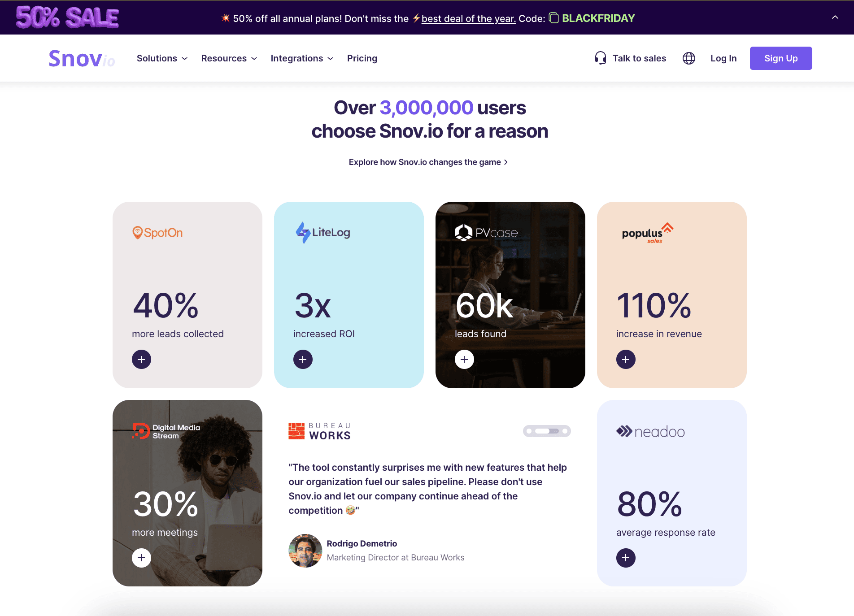Click the Sign Up button

coord(780,58)
